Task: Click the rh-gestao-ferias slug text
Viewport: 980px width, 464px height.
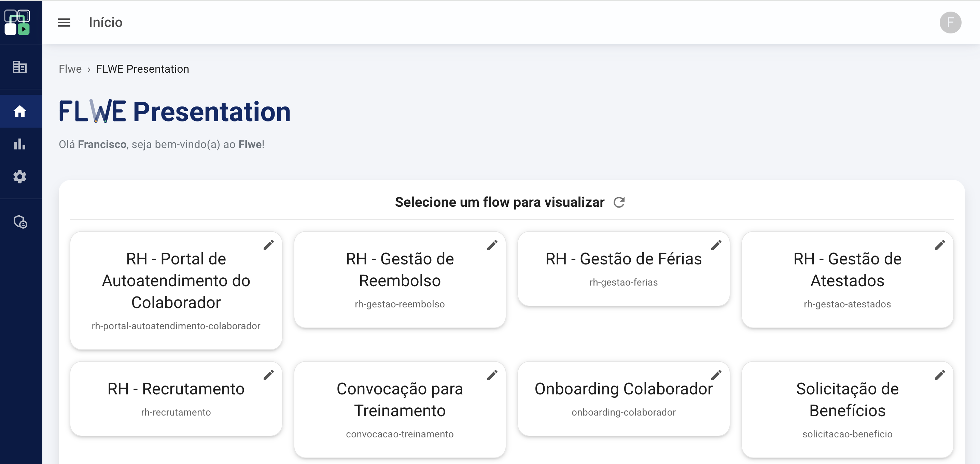Action: tap(624, 282)
